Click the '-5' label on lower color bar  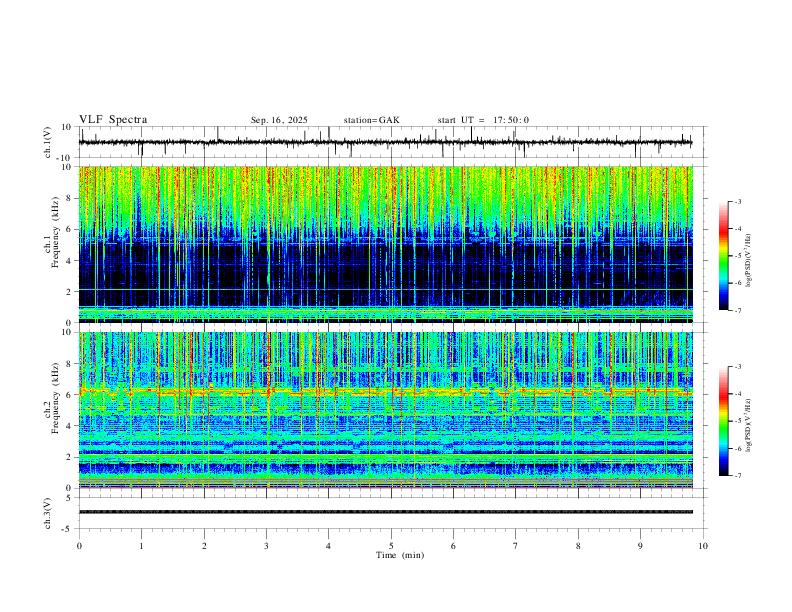(x=738, y=421)
